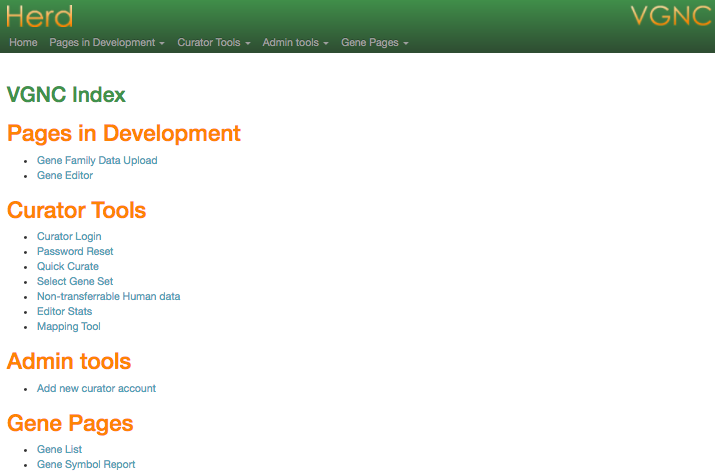Open the Gene List page

pos(59,449)
